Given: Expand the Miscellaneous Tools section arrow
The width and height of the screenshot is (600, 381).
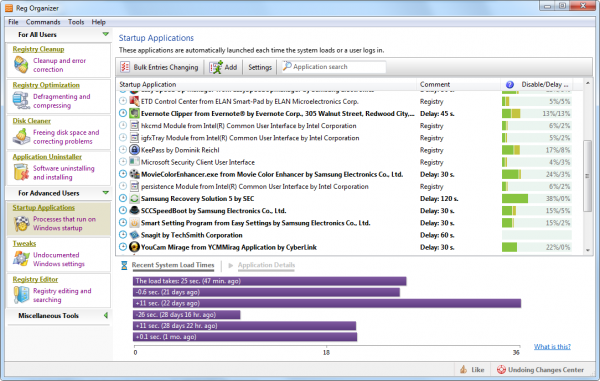Looking at the screenshot, I should pos(106,316).
